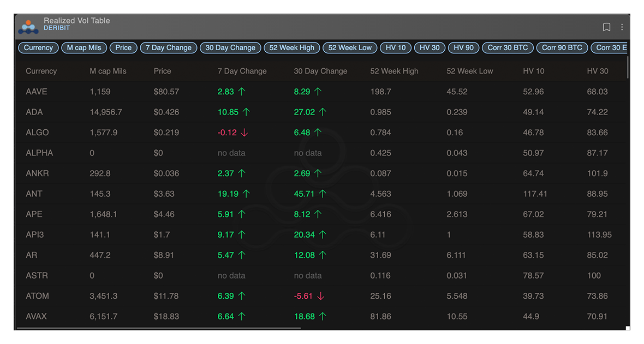Toggle the Price column filter pill
644x344 pixels.
click(123, 47)
